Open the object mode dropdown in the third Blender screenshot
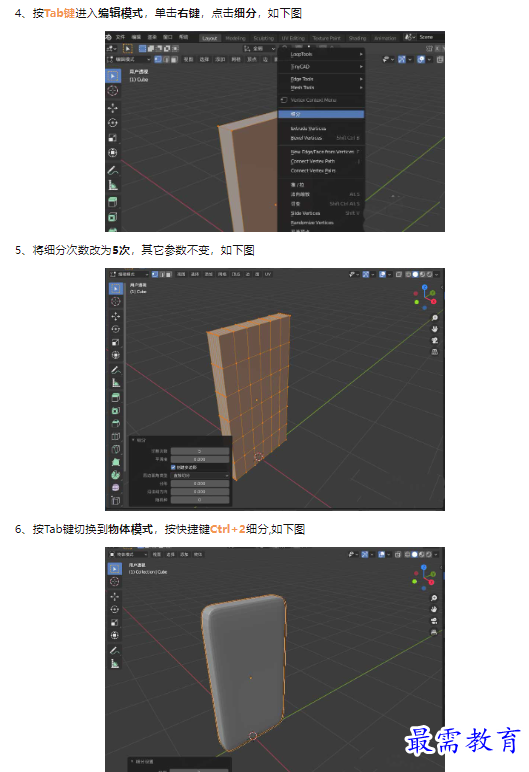The image size is (529, 772). click(x=128, y=554)
